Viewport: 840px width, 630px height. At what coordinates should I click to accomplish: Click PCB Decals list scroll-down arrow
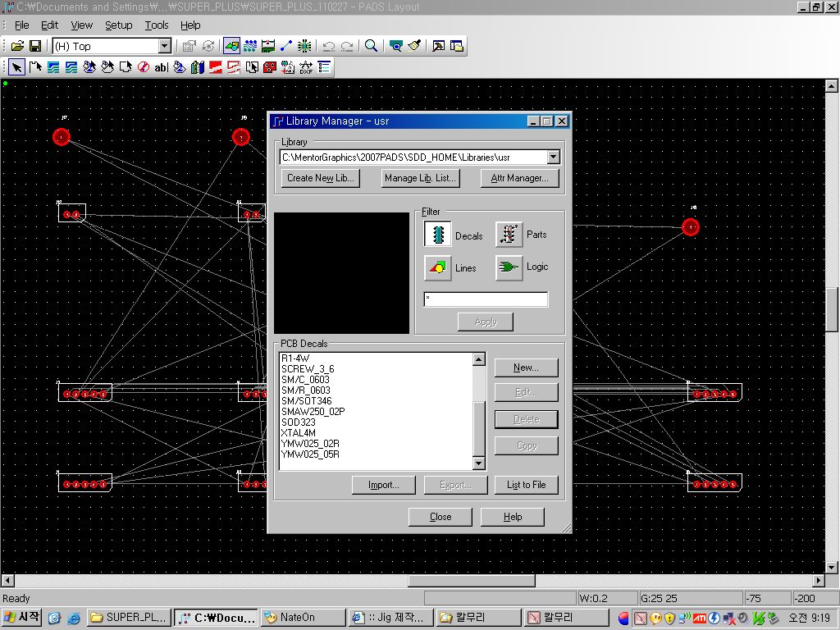tap(479, 463)
